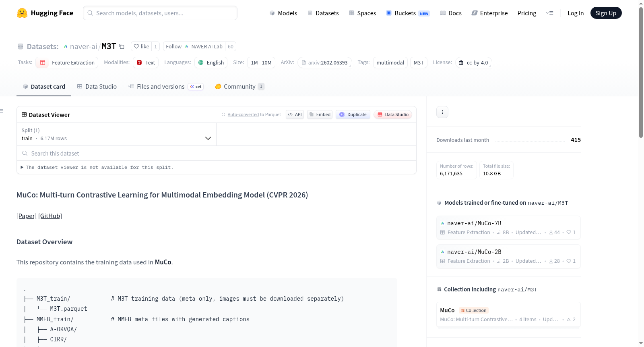
Task: Click the multimodal tag
Action: 390,62
